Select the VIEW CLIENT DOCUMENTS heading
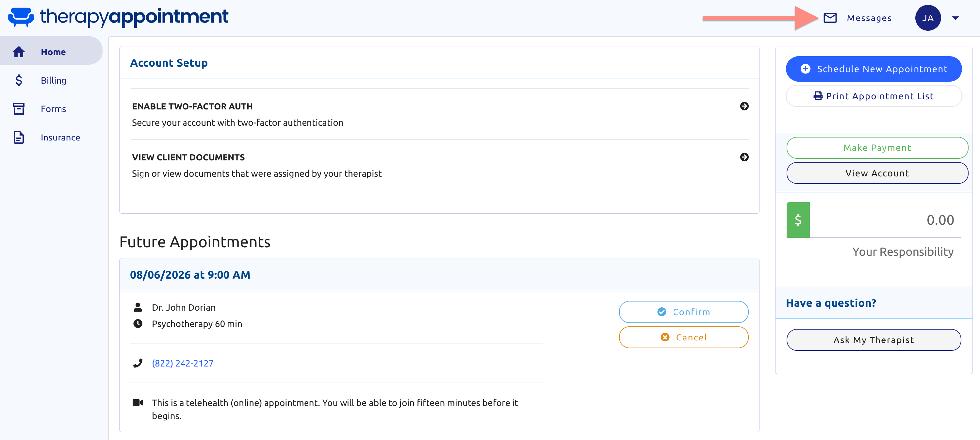This screenshot has width=980, height=440. click(188, 157)
